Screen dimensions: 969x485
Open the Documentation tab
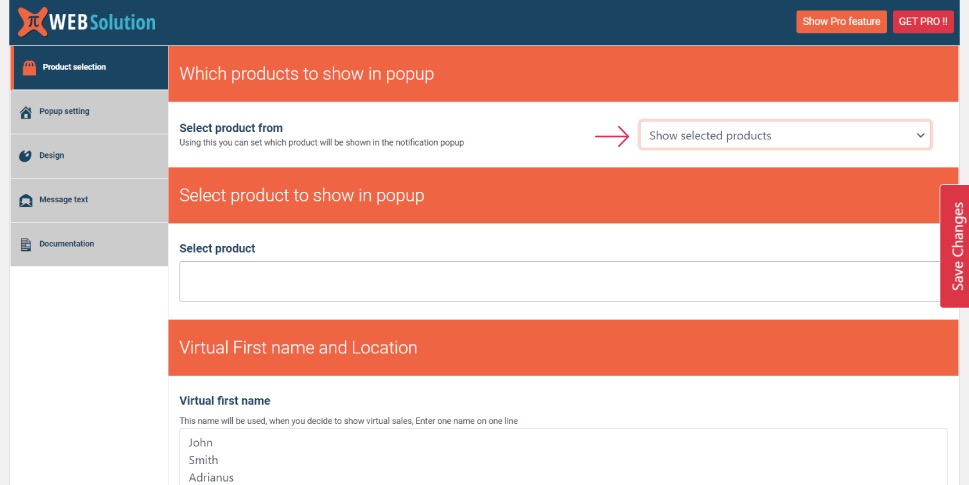pos(90,244)
